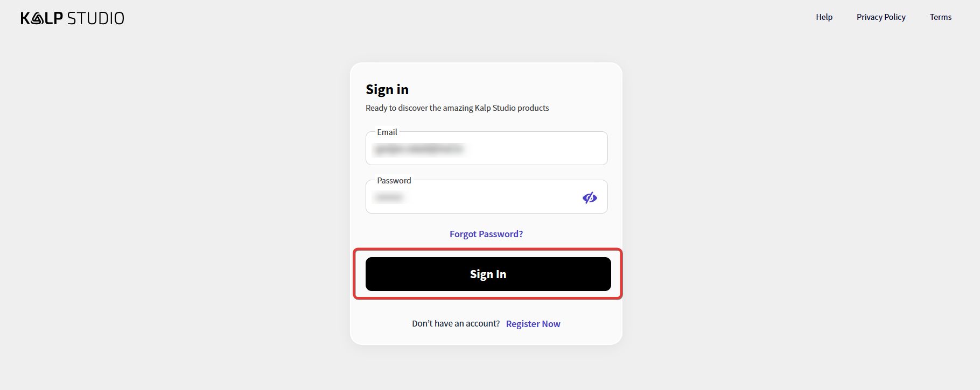This screenshot has height=390, width=980.
Task: Click the STUDIO word in the header logo
Action: pos(96,18)
